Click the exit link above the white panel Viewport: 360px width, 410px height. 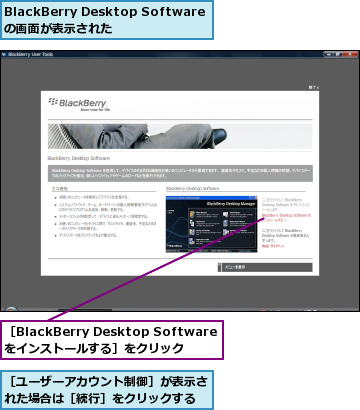point(314,87)
